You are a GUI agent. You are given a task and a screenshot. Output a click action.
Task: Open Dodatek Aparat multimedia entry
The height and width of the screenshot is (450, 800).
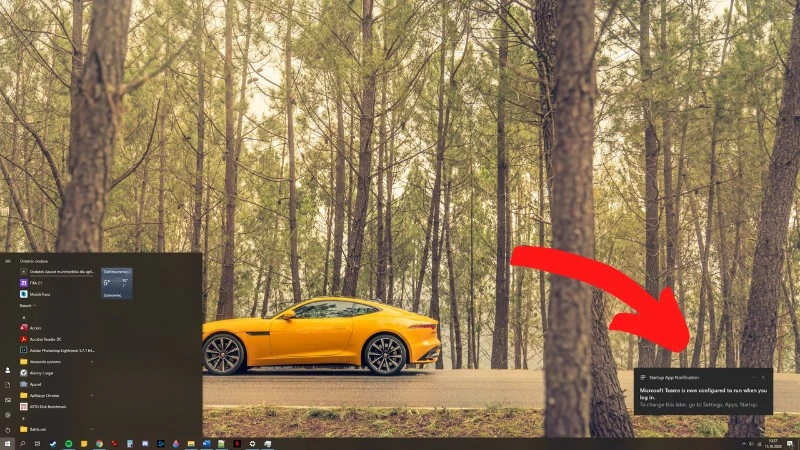tap(57, 272)
